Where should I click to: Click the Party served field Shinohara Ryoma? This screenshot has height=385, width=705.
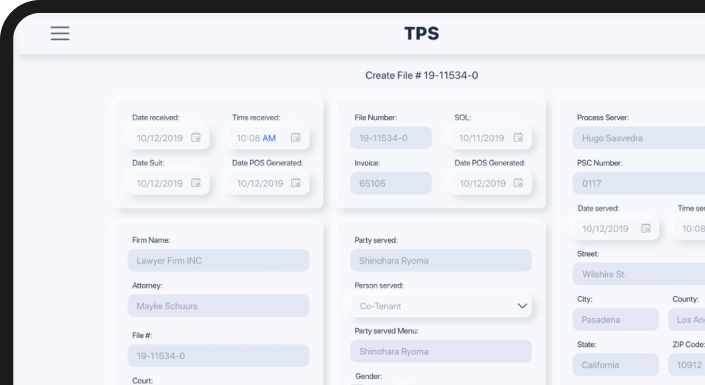[441, 260]
